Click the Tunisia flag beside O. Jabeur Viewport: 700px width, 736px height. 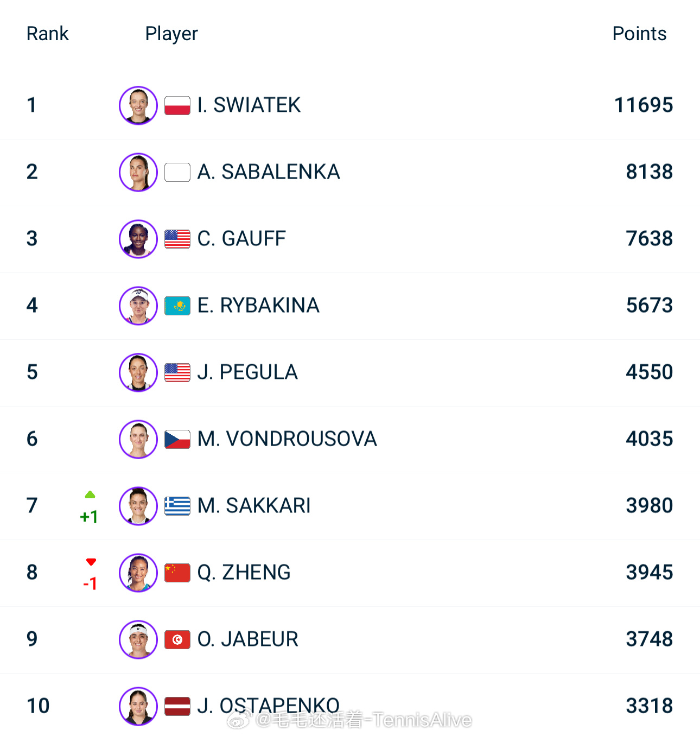tap(177, 639)
